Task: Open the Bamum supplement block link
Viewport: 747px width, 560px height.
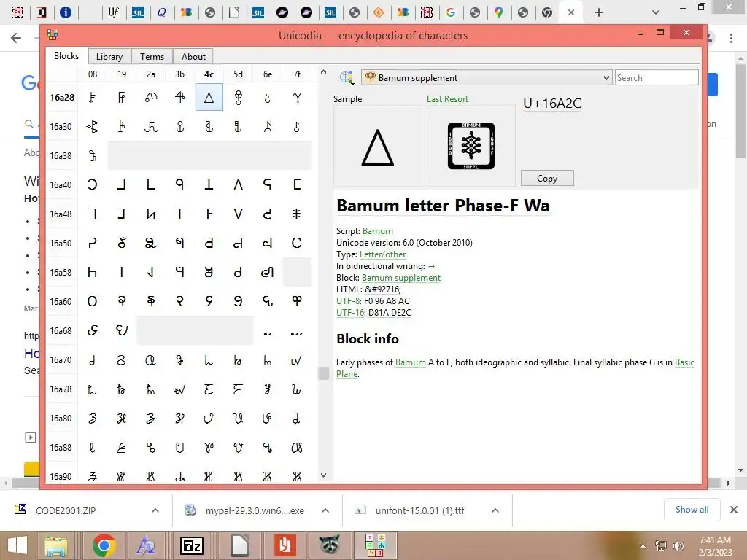Action: point(401,278)
